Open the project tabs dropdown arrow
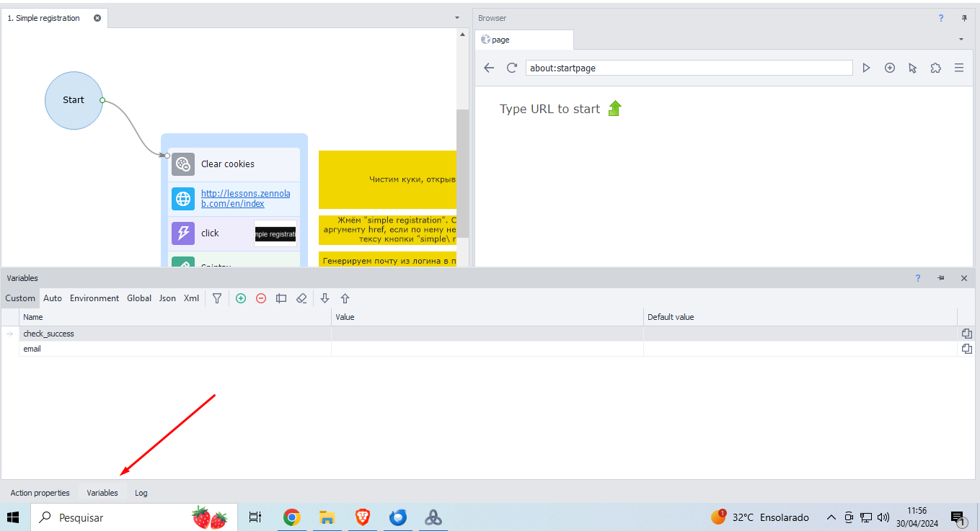 pyautogui.click(x=457, y=17)
